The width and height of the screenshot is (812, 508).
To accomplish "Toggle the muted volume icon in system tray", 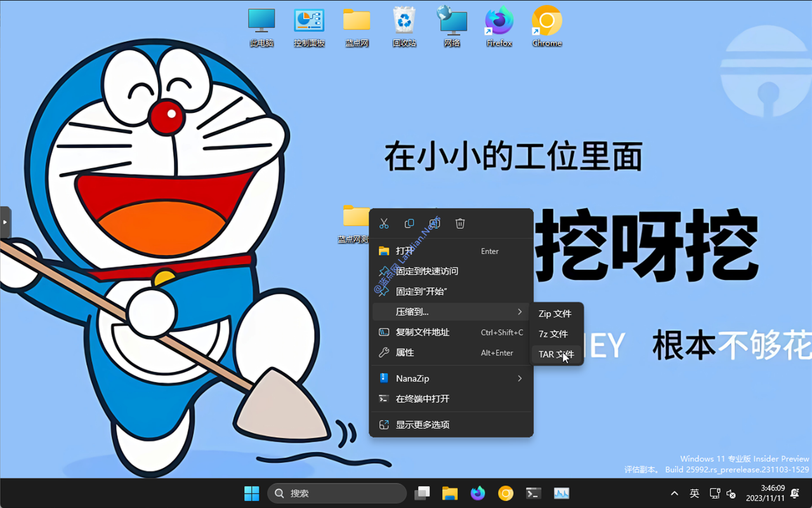I will (x=731, y=493).
